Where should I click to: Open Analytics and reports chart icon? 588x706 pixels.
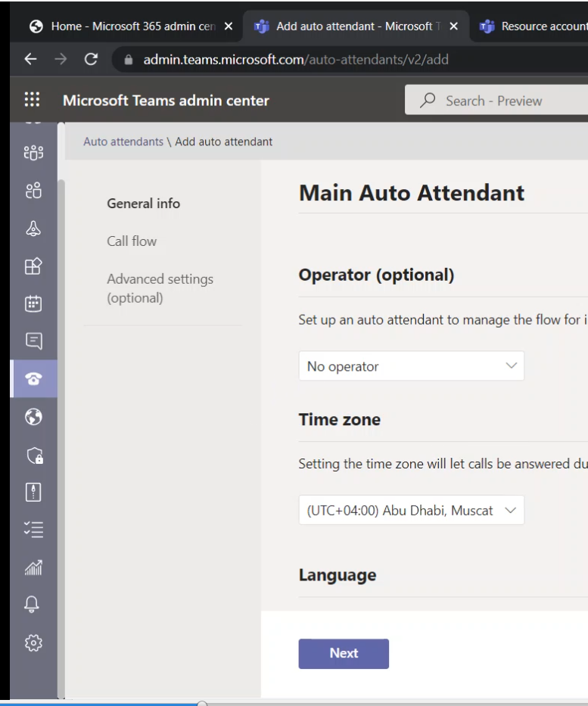coord(33,568)
